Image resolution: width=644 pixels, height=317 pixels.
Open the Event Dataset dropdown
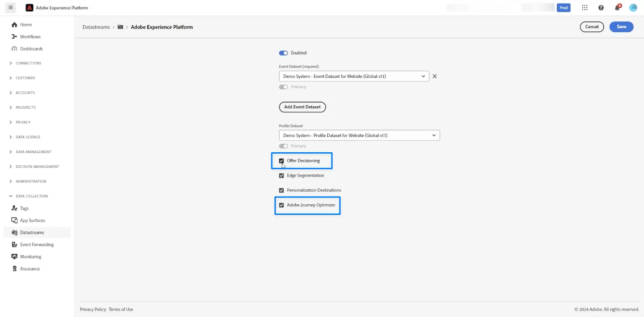click(354, 76)
